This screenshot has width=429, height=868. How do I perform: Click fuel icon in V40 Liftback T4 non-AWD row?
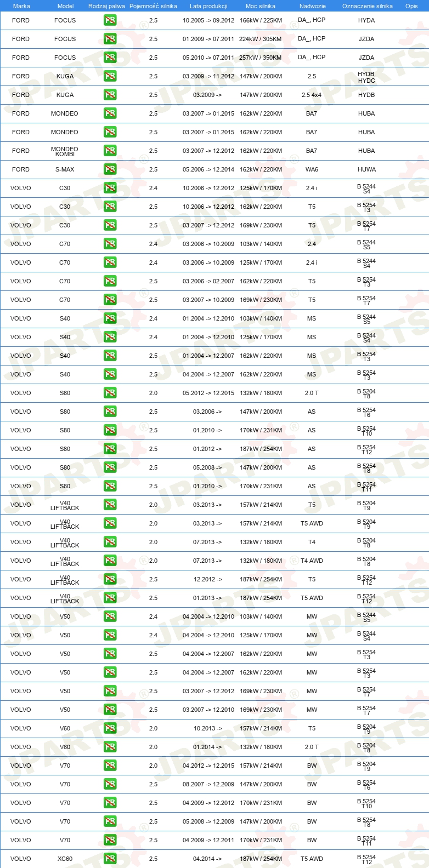click(110, 542)
